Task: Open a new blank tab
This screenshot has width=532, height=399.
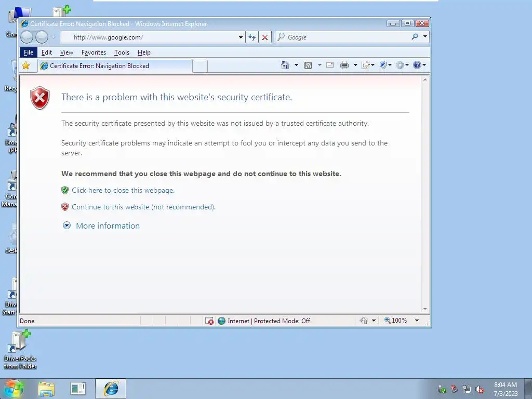Action: coord(200,66)
